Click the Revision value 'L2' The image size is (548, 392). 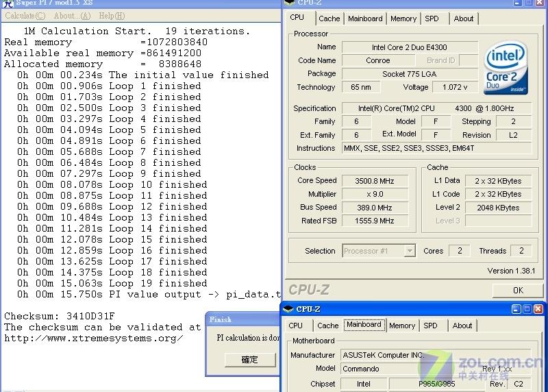pyautogui.click(x=513, y=135)
